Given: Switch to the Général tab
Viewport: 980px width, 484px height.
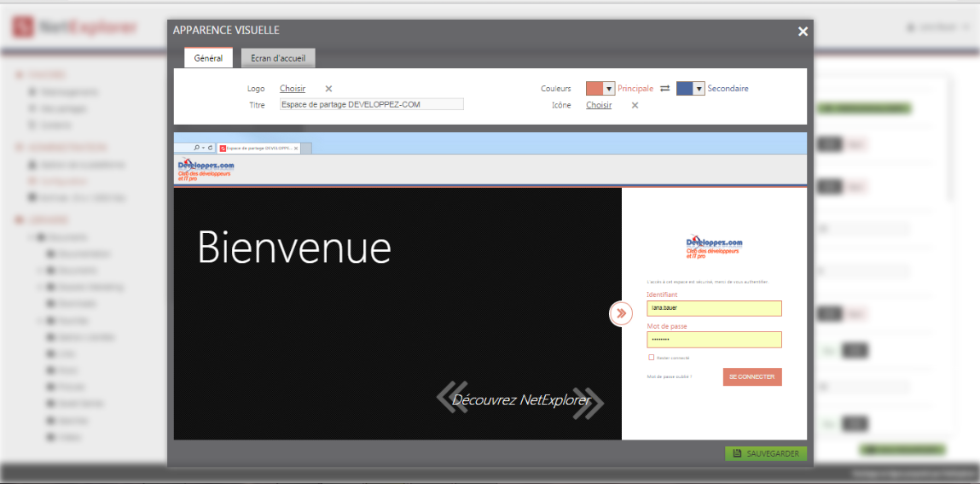Looking at the screenshot, I should tap(208, 58).
